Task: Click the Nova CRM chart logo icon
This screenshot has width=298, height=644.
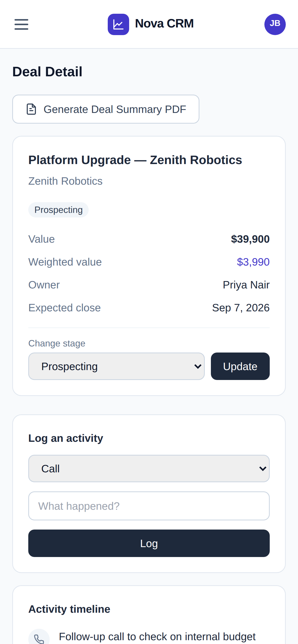Action: tap(118, 24)
